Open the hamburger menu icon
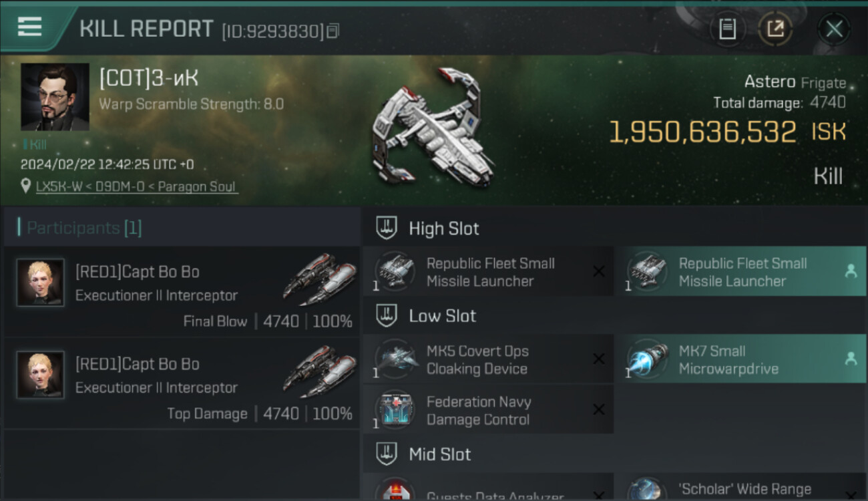The height and width of the screenshot is (501, 868). point(29,27)
